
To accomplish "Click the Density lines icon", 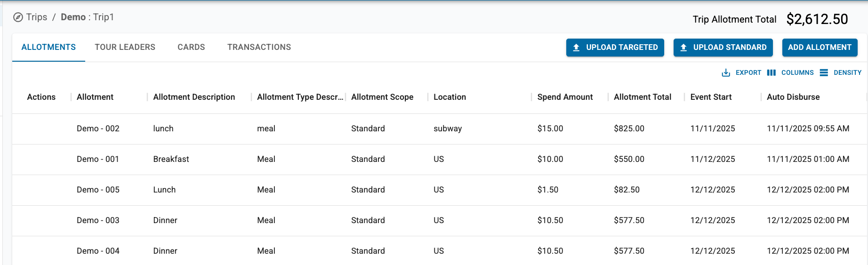I will pos(824,72).
